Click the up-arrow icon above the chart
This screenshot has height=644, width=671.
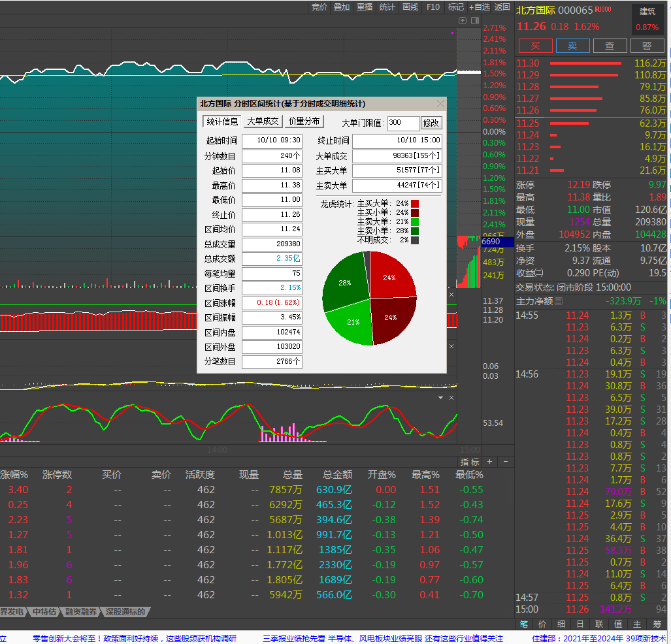click(462, 20)
